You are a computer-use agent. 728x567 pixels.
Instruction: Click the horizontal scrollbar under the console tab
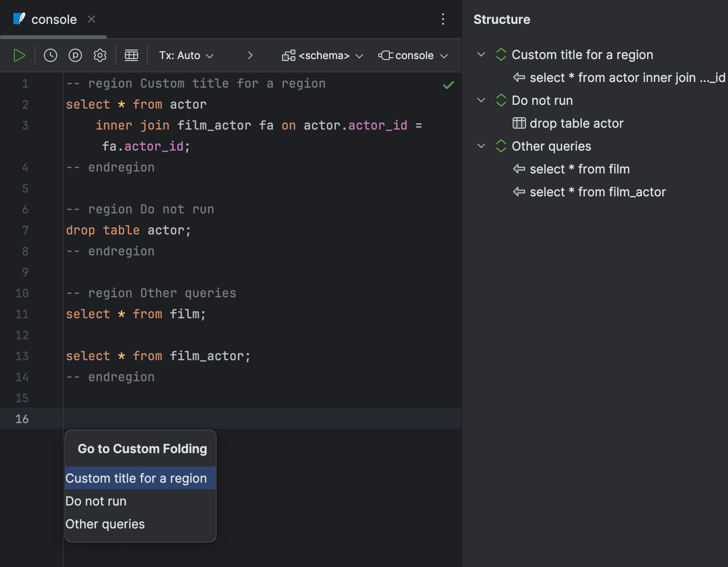coord(52,36)
